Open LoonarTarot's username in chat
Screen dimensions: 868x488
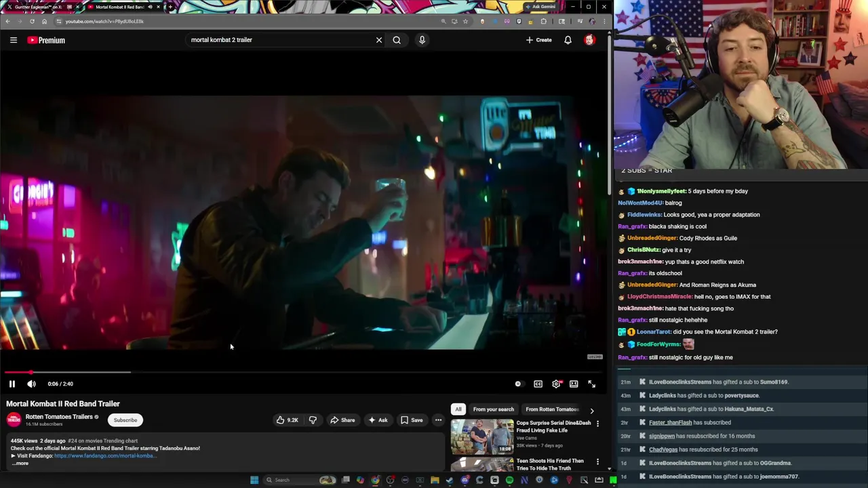coord(653,332)
